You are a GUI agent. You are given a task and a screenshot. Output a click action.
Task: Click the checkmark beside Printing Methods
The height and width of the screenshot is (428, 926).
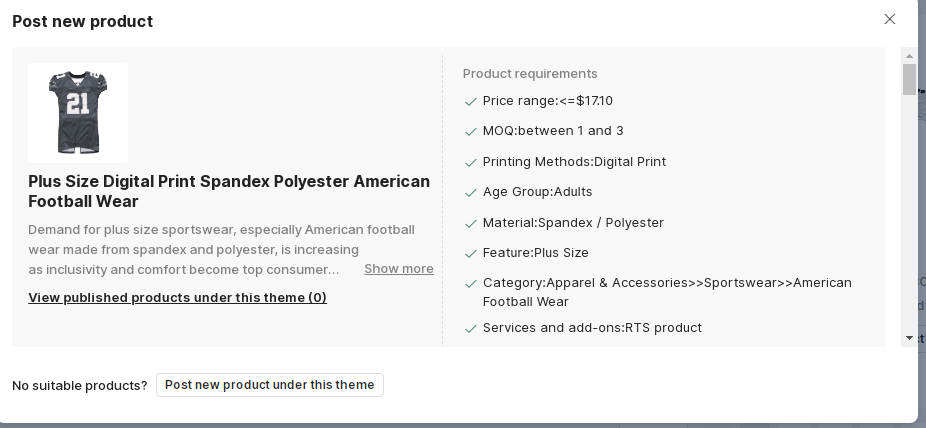[x=471, y=162]
